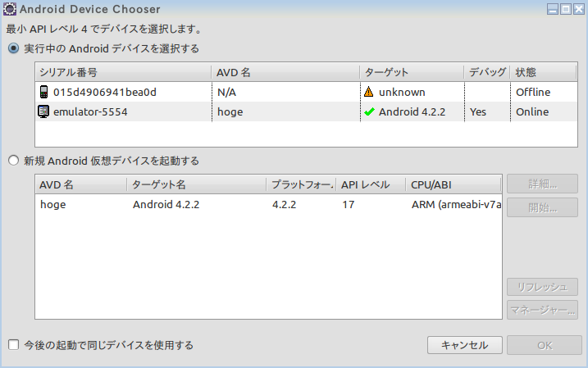Click the phone icon beside serial 015d4906941bea0d
Screen dimensions: 588x368
click(x=44, y=92)
